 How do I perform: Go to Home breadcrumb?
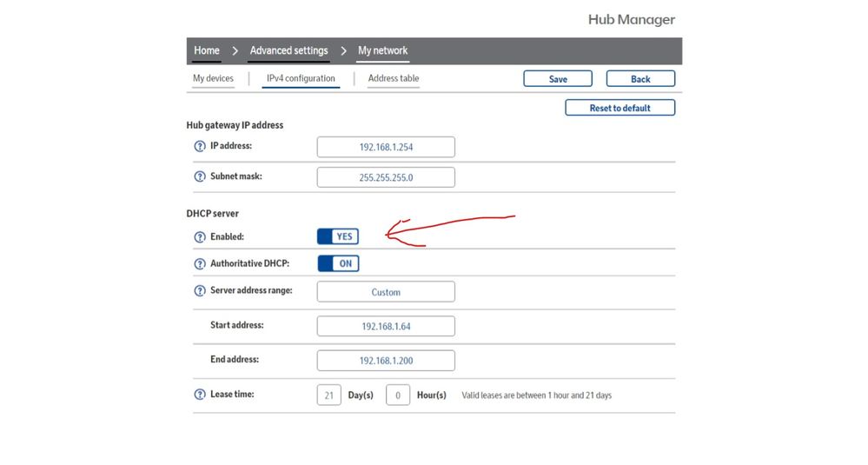(x=207, y=50)
